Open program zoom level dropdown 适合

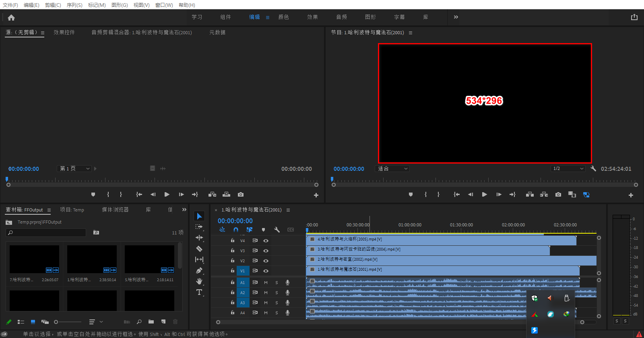tap(392, 168)
